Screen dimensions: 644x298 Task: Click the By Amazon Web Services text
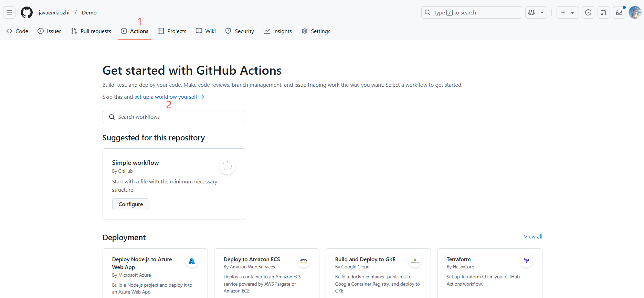click(249, 267)
